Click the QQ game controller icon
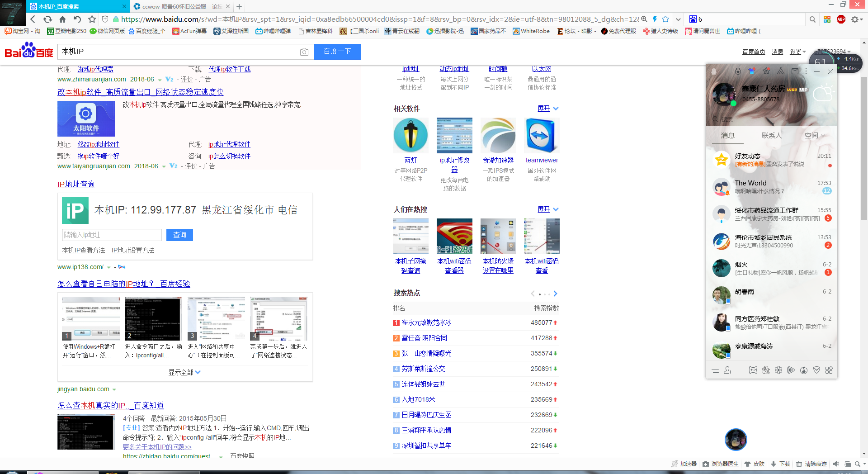The height and width of the screenshot is (474, 868). click(753, 370)
